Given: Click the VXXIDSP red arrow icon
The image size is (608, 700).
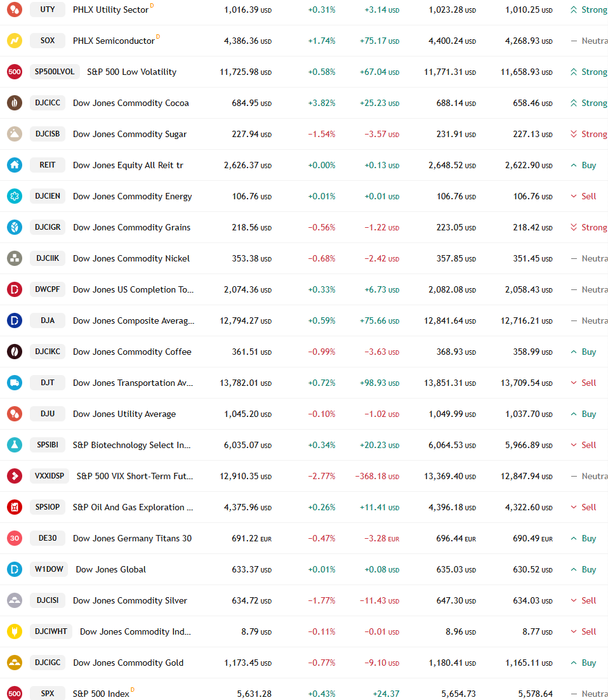Looking at the screenshot, I should coord(15,476).
